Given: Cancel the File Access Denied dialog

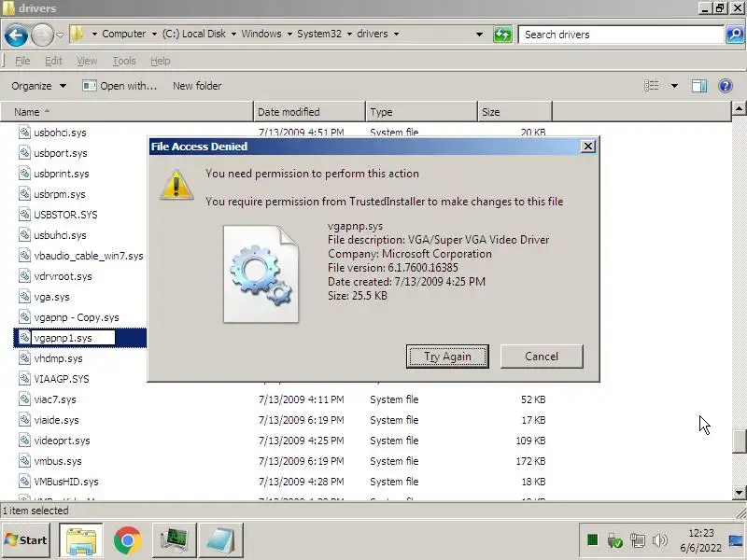Looking at the screenshot, I should coord(542,357).
